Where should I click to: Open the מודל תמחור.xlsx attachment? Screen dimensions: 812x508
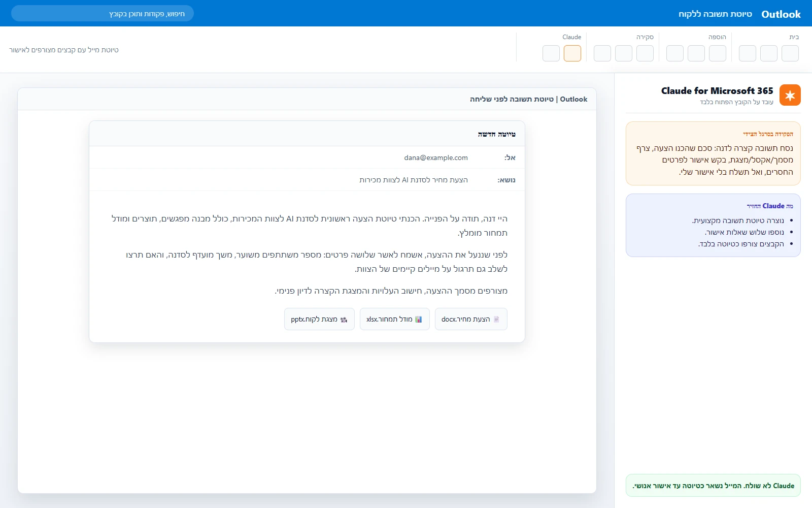(x=395, y=319)
